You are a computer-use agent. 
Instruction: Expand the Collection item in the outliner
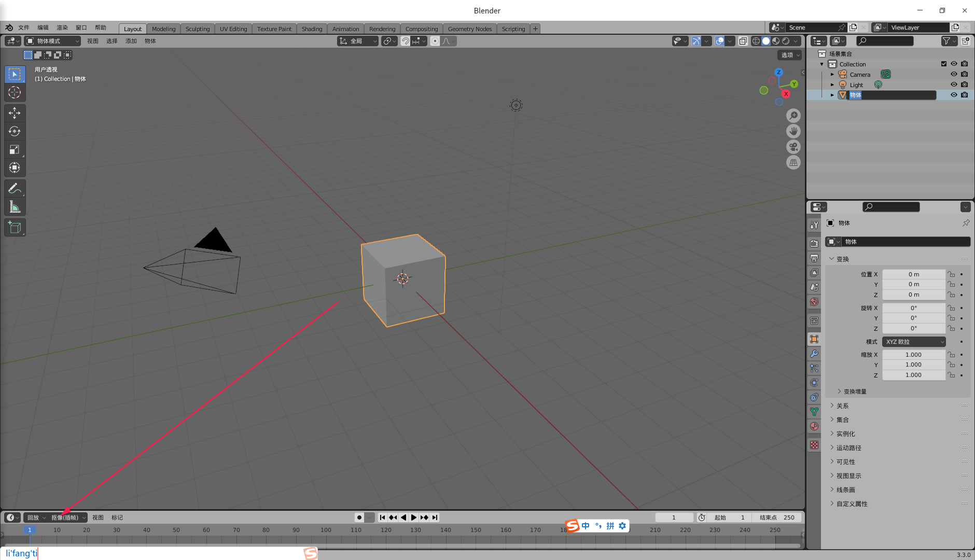point(823,64)
